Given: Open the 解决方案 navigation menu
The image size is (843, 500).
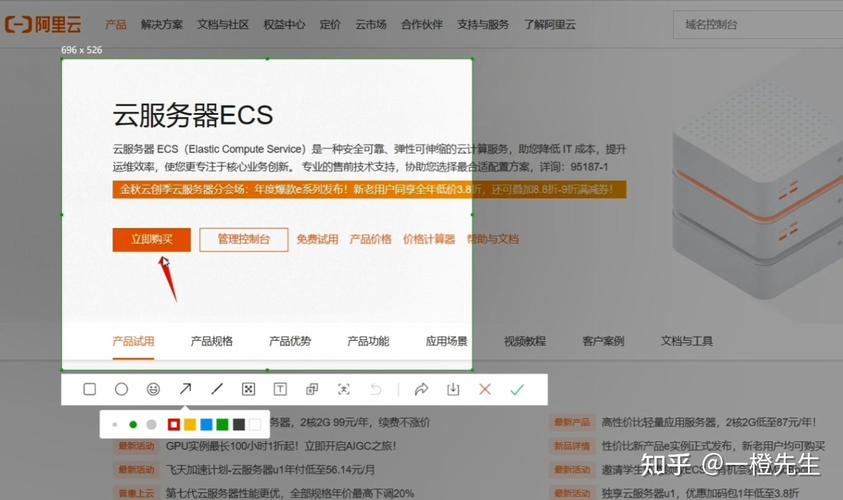Looking at the screenshot, I should pyautogui.click(x=162, y=24).
